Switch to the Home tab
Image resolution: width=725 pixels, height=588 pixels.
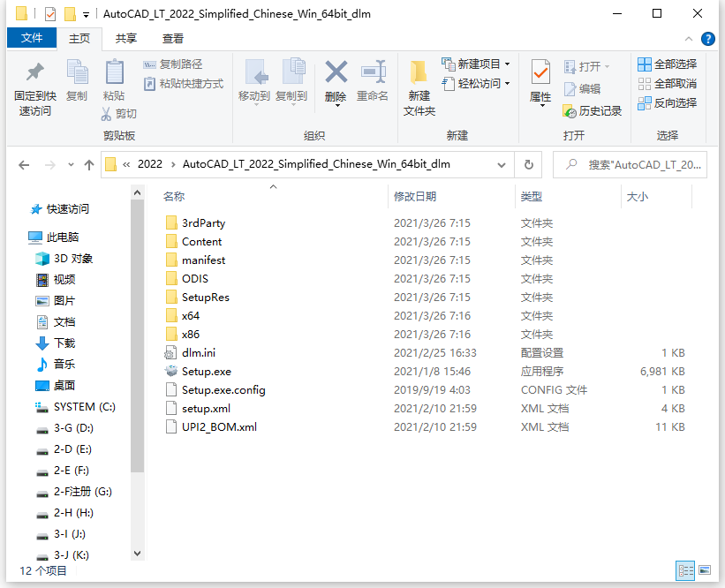tap(79, 38)
